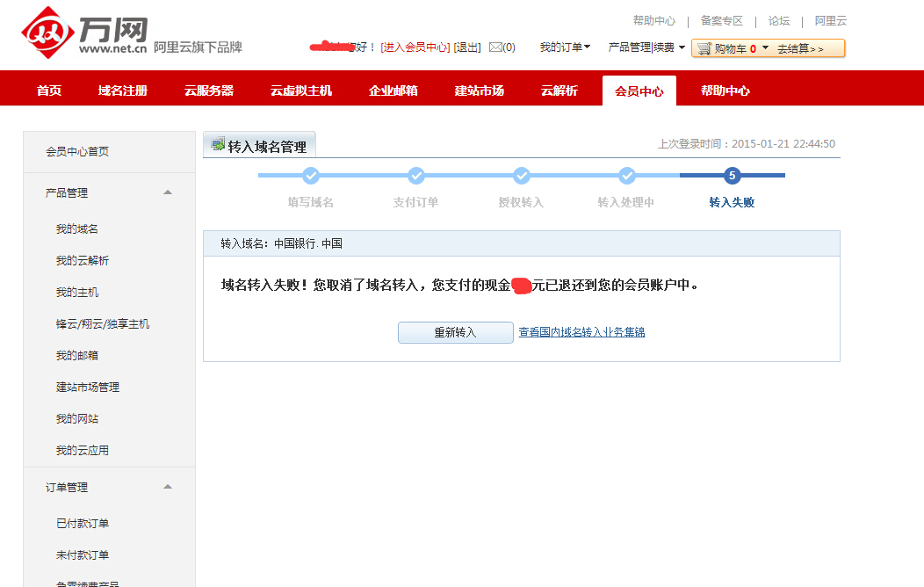
Task: Open 我的域名 in sidebar
Action: click(x=77, y=228)
